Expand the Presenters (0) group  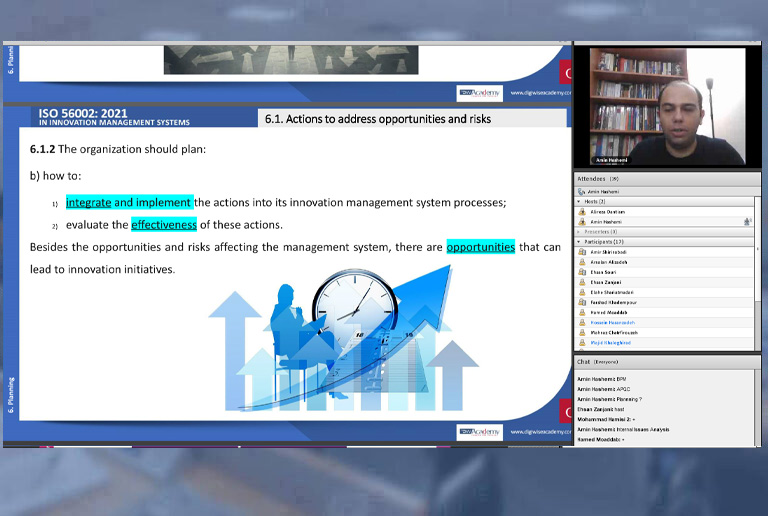click(579, 232)
